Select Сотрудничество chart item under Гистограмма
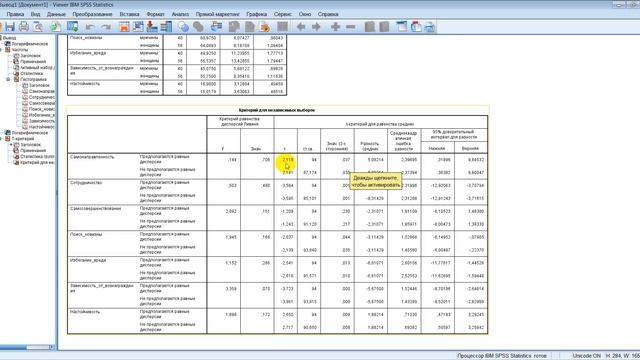 coord(42,97)
